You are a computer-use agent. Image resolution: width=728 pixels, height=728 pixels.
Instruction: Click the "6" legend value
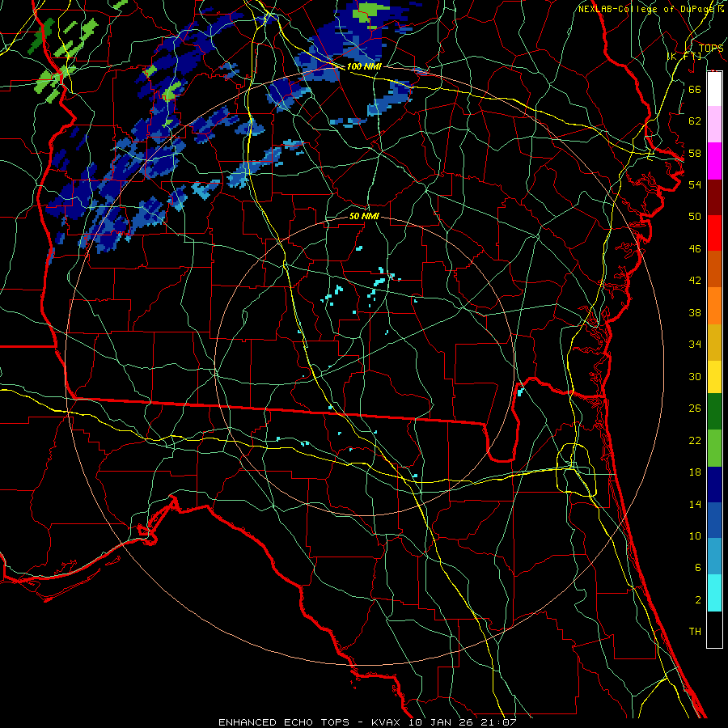(x=697, y=568)
